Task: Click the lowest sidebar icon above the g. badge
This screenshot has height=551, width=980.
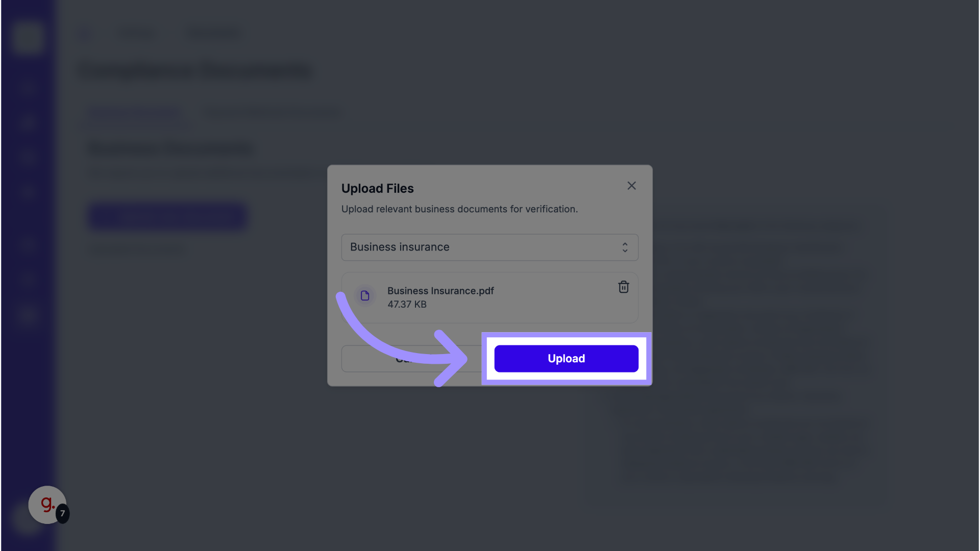Action: (x=27, y=315)
